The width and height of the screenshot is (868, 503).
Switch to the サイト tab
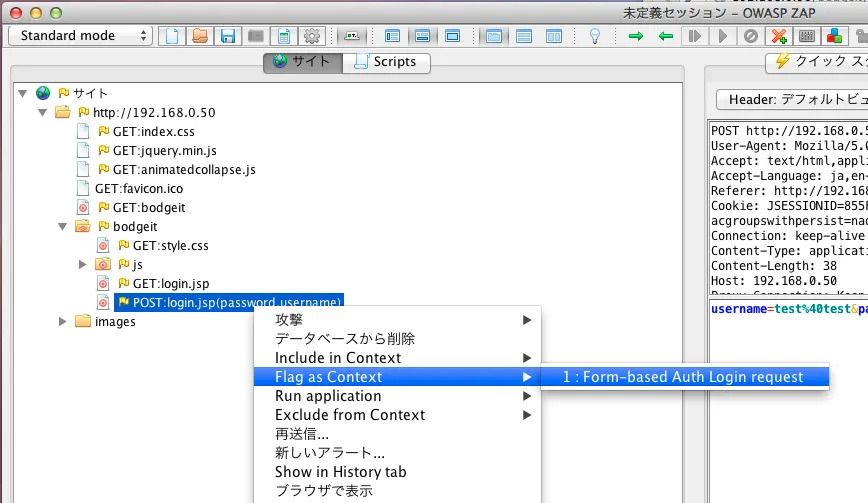point(303,61)
